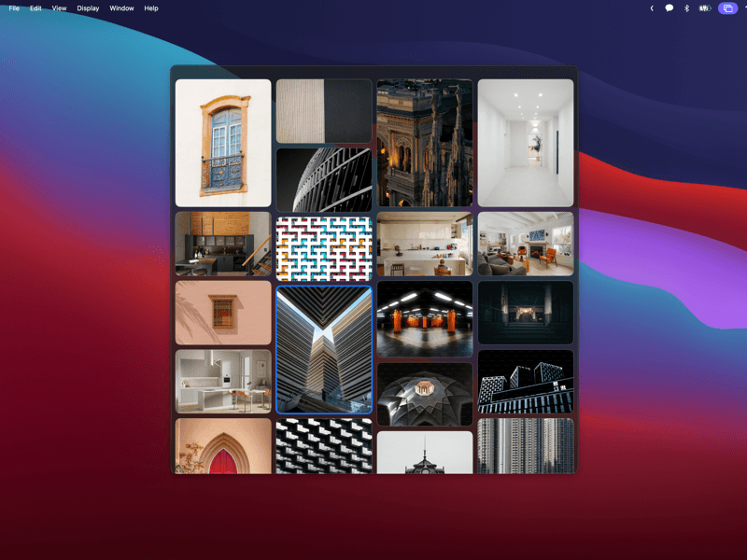Open the Edit menu
This screenshot has width=747, height=560.
pyautogui.click(x=35, y=7)
